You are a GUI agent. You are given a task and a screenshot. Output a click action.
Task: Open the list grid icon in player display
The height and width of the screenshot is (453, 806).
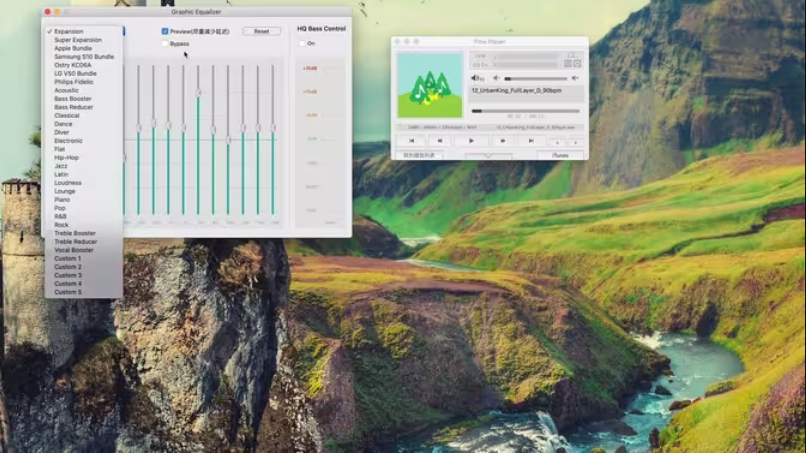(568, 63)
